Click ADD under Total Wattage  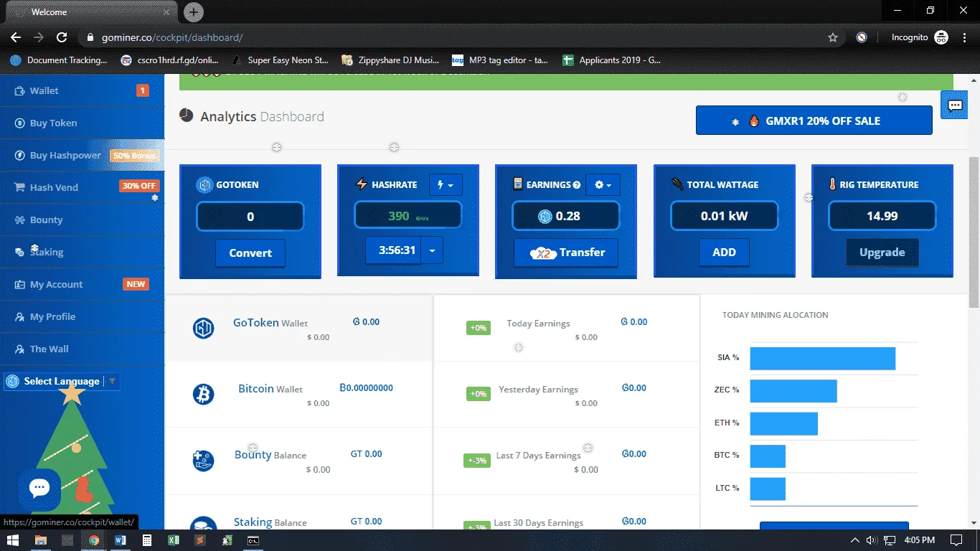click(x=724, y=253)
